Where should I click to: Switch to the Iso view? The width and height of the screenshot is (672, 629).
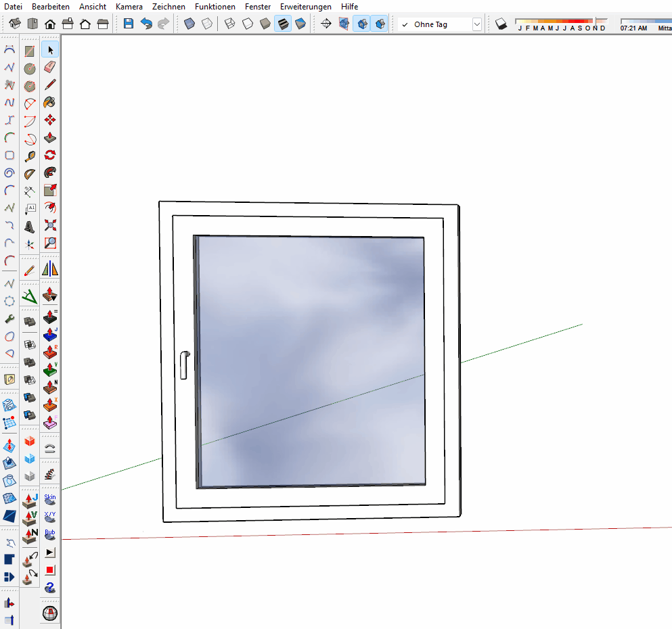tap(15, 24)
